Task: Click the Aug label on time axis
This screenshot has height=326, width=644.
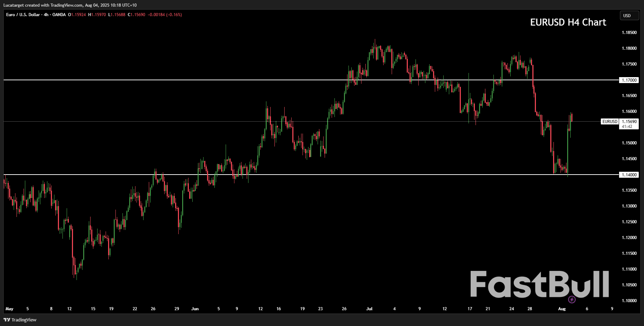Action: click(562, 309)
